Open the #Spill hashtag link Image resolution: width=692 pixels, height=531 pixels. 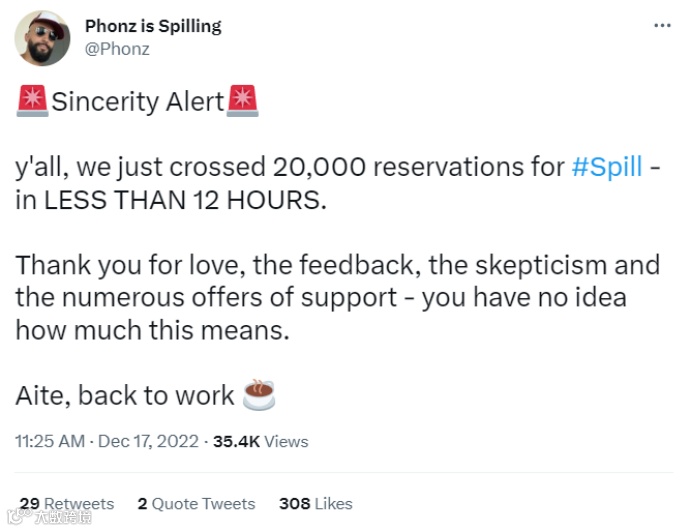tap(606, 166)
